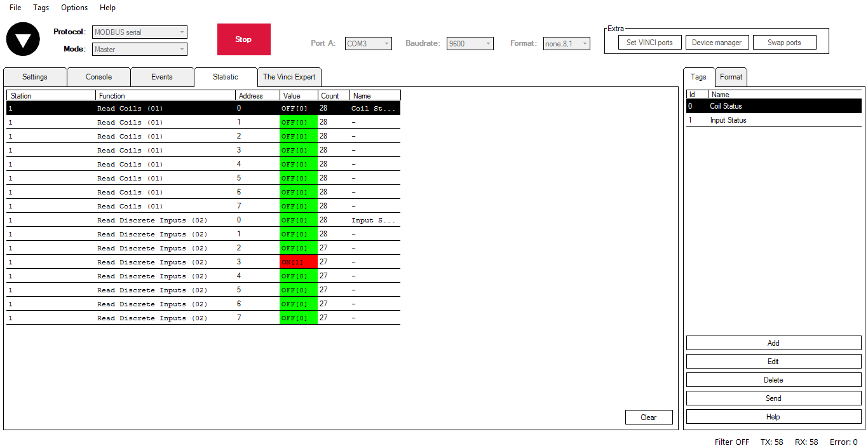Open the Port A dropdown showing COM3
Screen dimensions: 868x448
(x=369, y=43)
